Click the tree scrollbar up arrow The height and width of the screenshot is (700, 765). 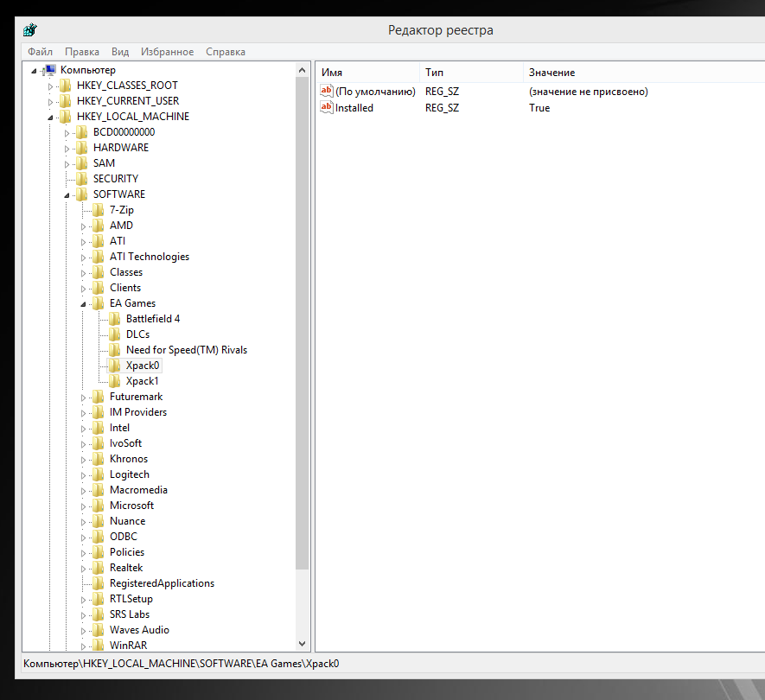[x=302, y=70]
